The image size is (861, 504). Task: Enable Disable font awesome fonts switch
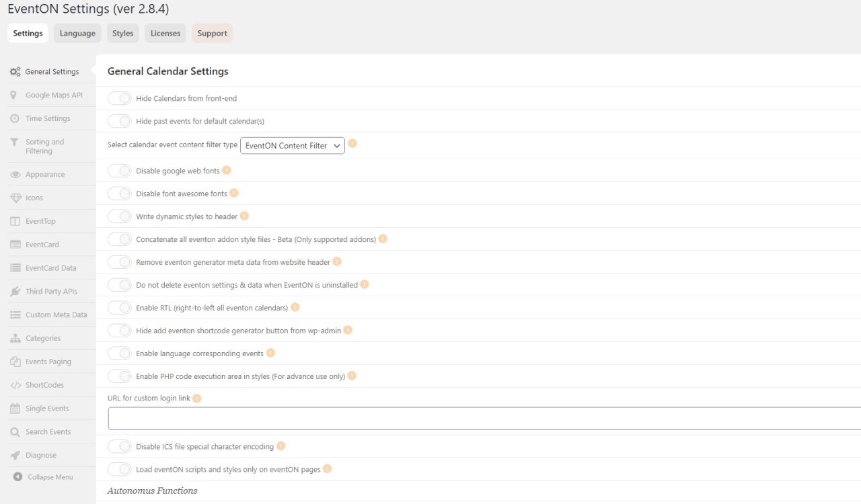pyautogui.click(x=119, y=194)
